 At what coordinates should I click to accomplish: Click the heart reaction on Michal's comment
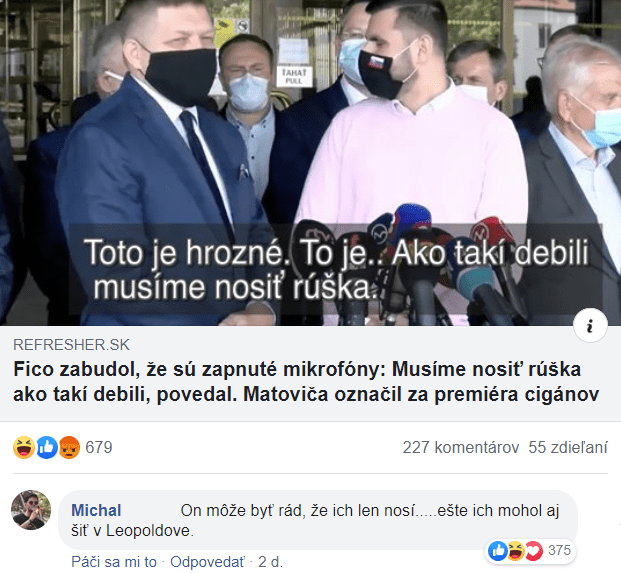click(x=533, y=550)
